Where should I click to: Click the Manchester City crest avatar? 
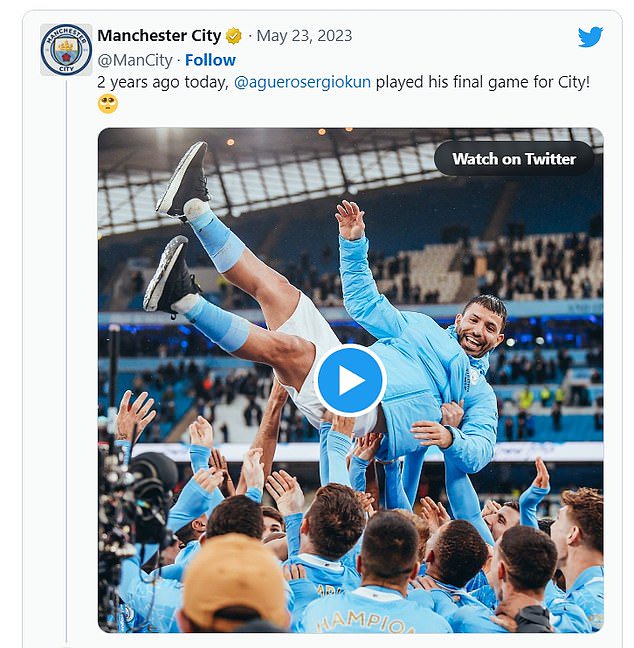tap(66, 49)
